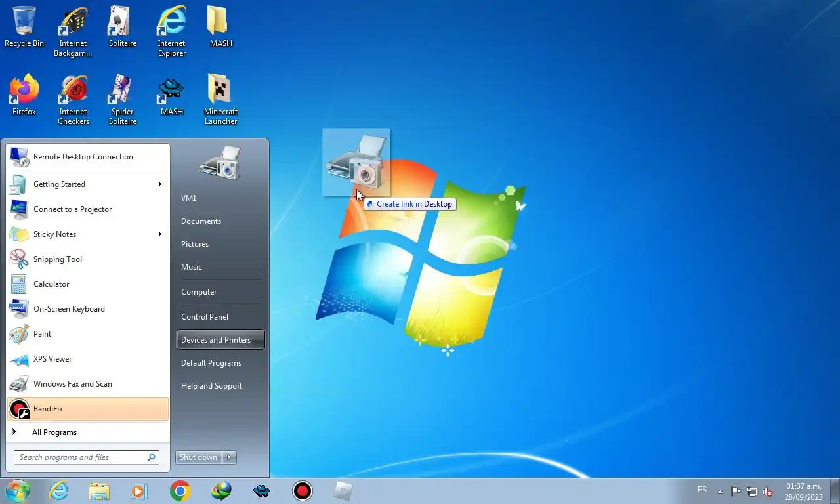
Task: Click the Roblox taskbar icon
Action: pyautogui.click(x=343, y=491)
